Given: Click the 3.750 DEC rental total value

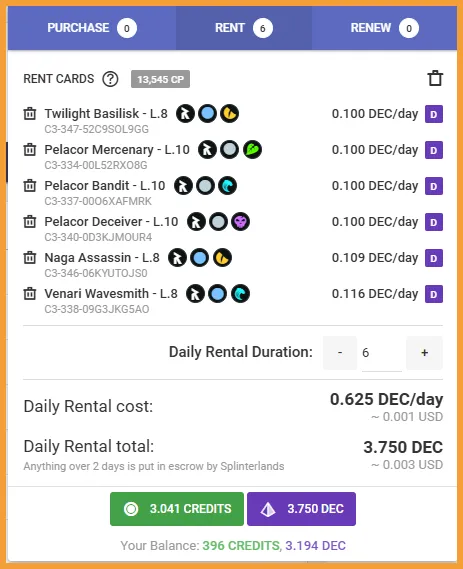Looking at the screenshot, I should point(403,447).
